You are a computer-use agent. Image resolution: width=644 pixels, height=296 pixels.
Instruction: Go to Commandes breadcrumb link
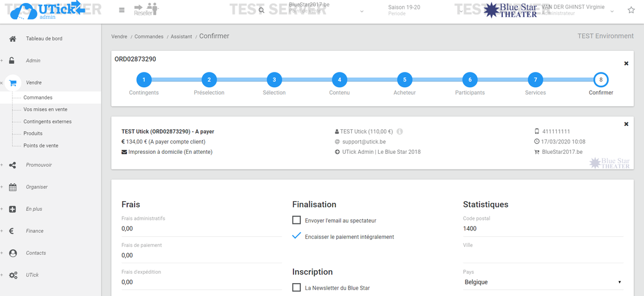coord(149,36)
